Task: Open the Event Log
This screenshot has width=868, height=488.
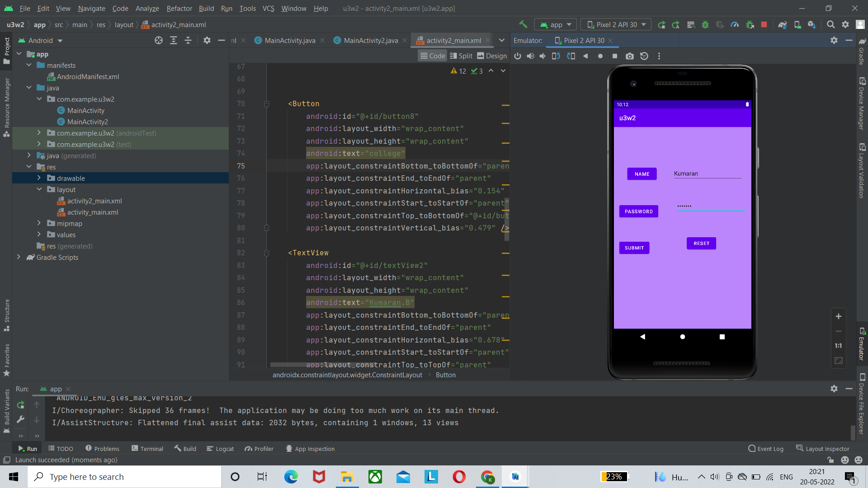Action: tap(766, 449)
